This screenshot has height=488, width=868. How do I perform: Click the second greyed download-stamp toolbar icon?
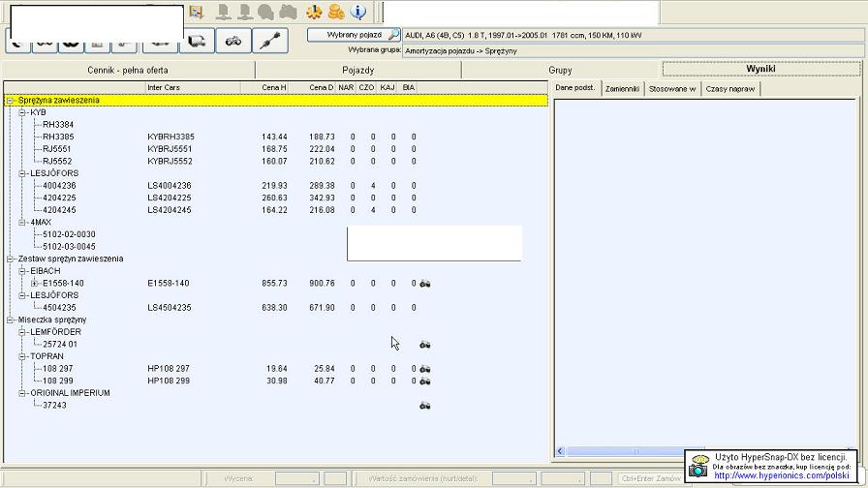[245, 11]
